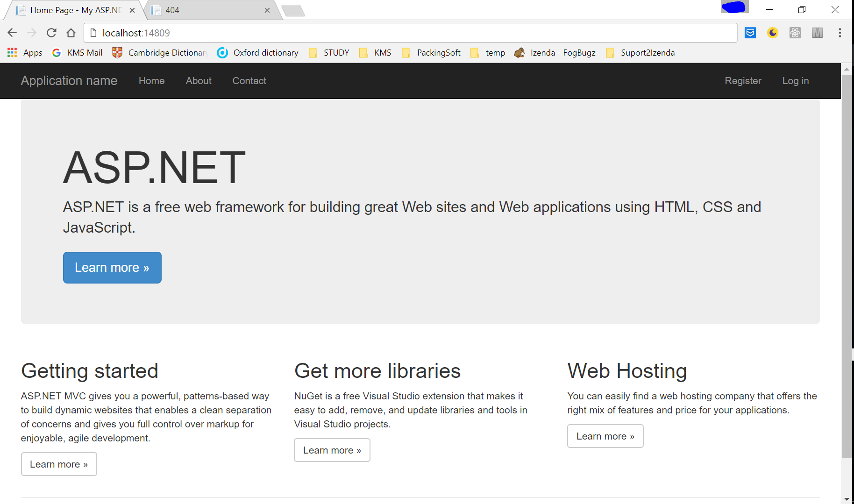
Task: Click the ASP.NET jumbotron heading
Action: [154, 168]
